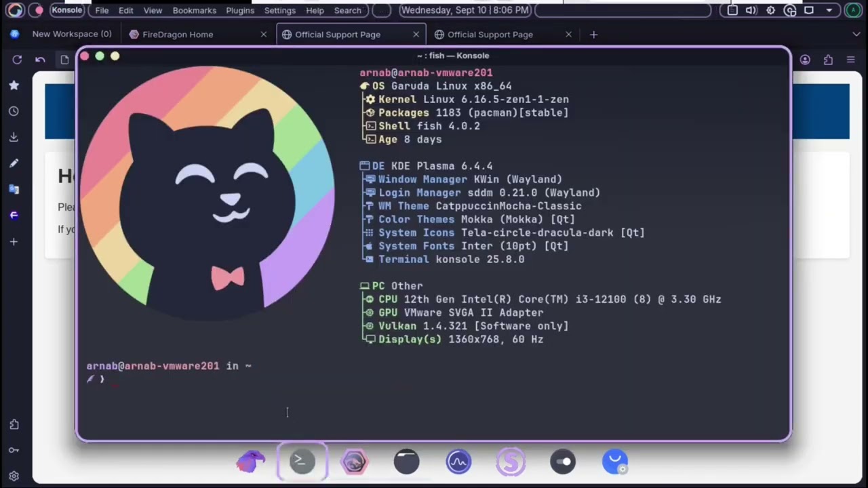
Task: Close the second Official Support Page tab
Action: 569,34
